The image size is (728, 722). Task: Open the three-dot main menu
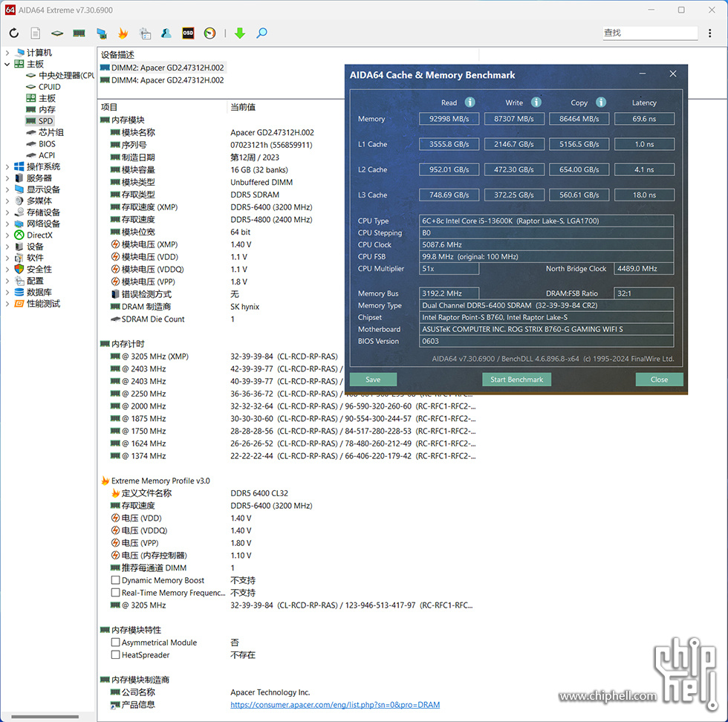710,33
